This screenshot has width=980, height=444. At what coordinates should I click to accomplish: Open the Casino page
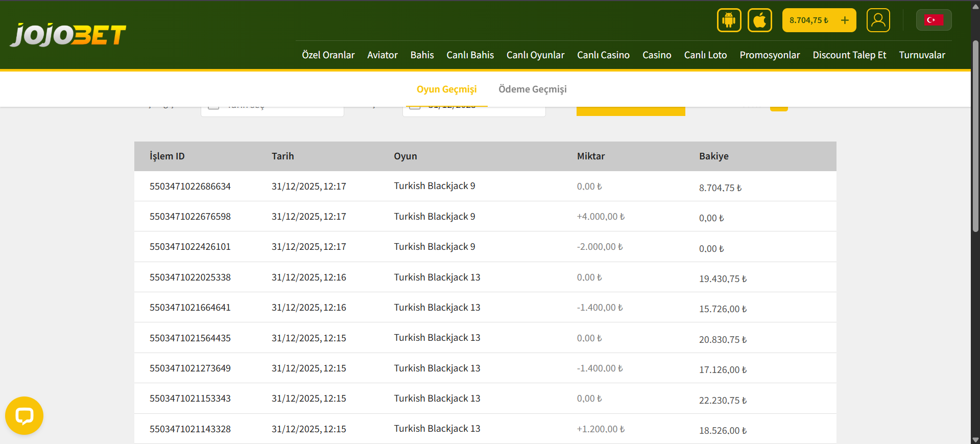[657, 55]
